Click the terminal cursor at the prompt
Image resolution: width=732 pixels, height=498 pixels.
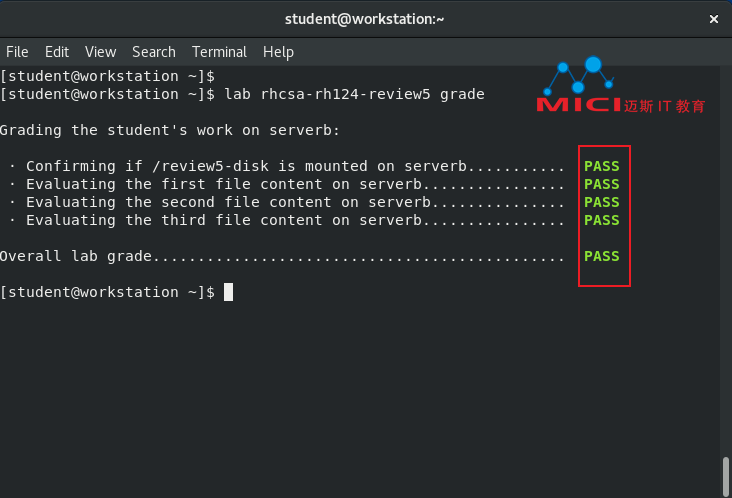[228, 292]
